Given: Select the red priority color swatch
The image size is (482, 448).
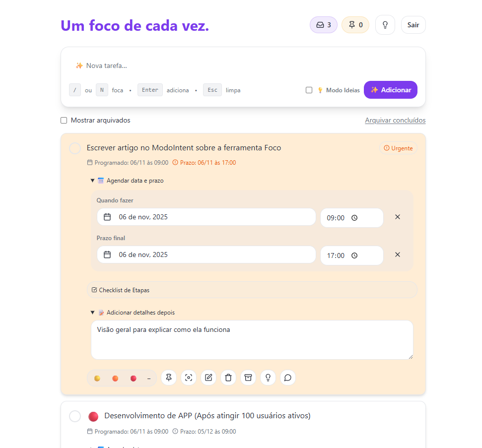Looking at the screenshot, I should tap(133, 378).
